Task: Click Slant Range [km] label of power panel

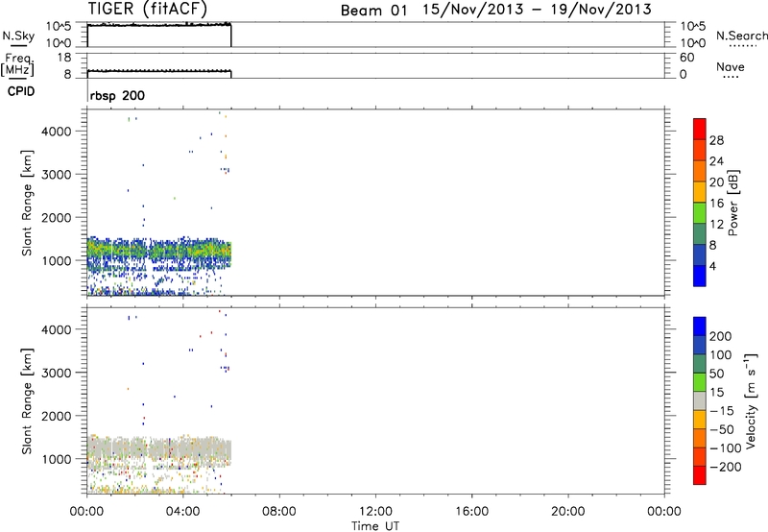Action: [x=27, y=203]
